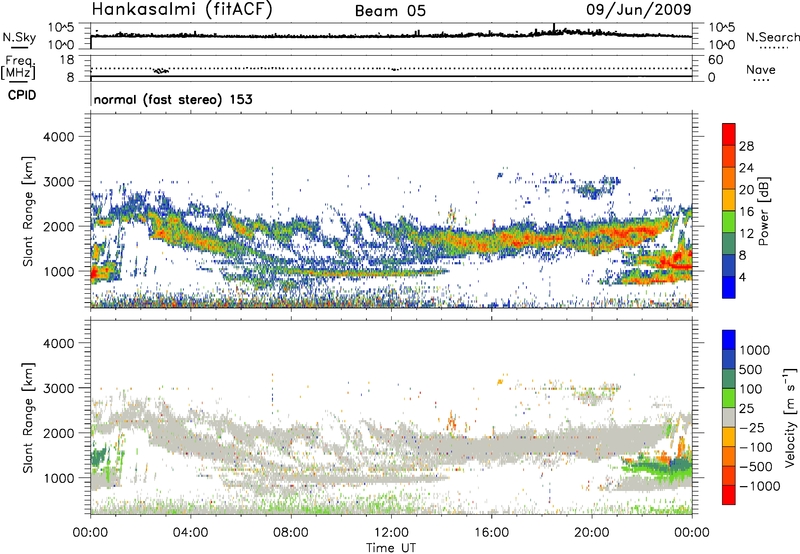Pick the gray segment of the velocity color bar
The width and height of the screenshot is (800, 554).
point(729,417)
